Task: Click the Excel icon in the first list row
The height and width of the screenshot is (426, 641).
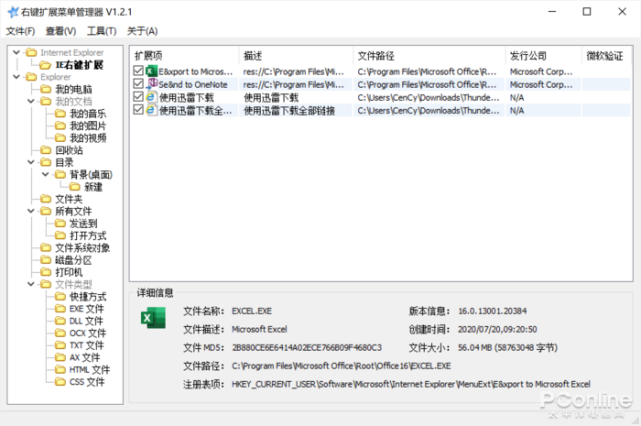Action: pos(151,71)
